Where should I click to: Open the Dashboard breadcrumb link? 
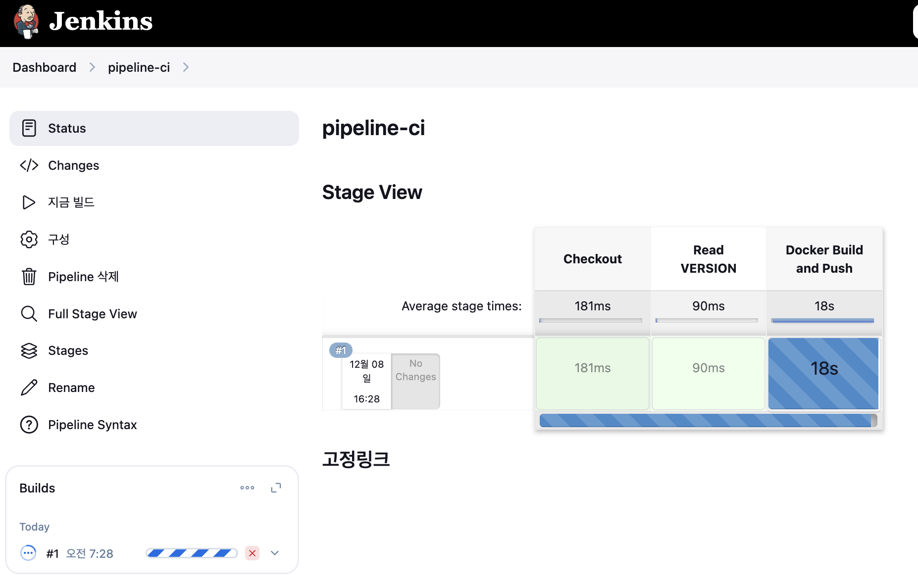point(45,67)
